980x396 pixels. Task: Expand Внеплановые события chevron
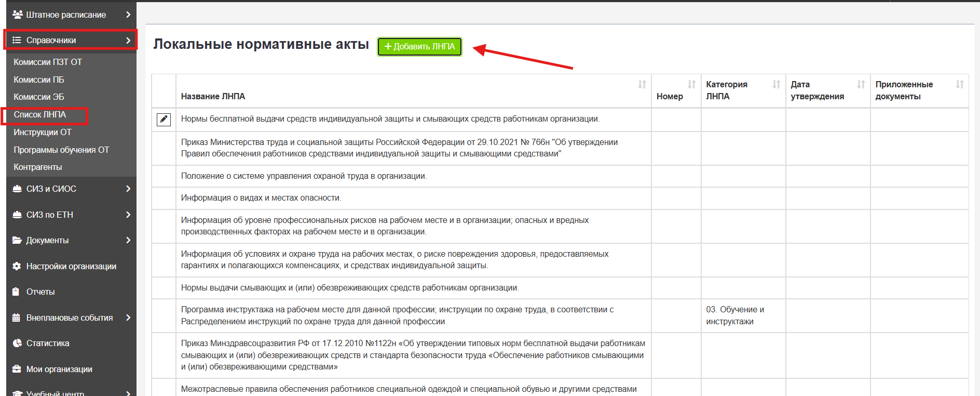[x=128, y=318]
